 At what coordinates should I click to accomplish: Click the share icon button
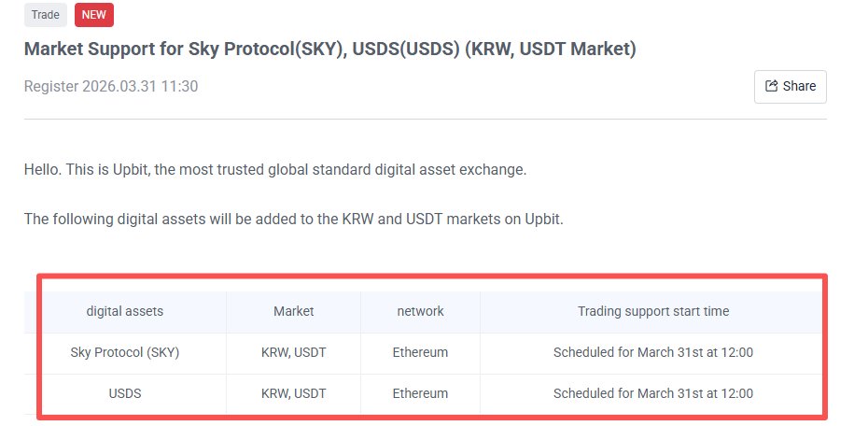pos(790,86)
